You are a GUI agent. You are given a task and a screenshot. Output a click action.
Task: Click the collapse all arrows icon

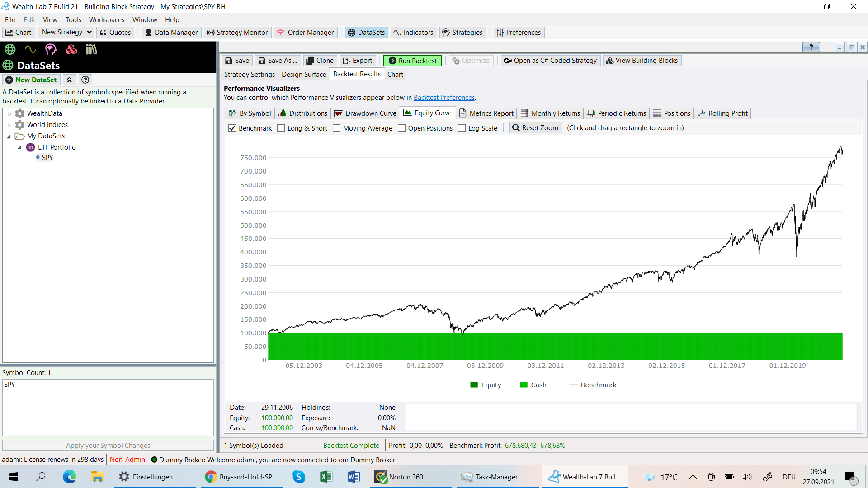[69, 80]
